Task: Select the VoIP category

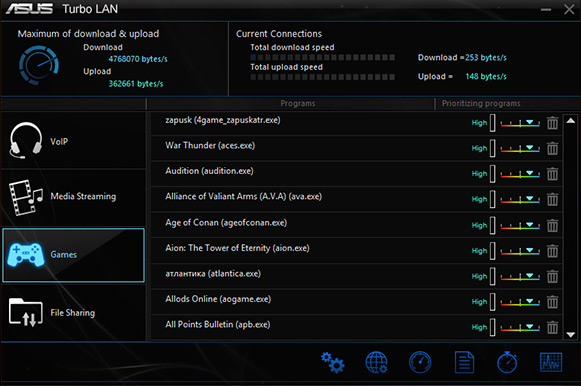Action: [73, 141]
